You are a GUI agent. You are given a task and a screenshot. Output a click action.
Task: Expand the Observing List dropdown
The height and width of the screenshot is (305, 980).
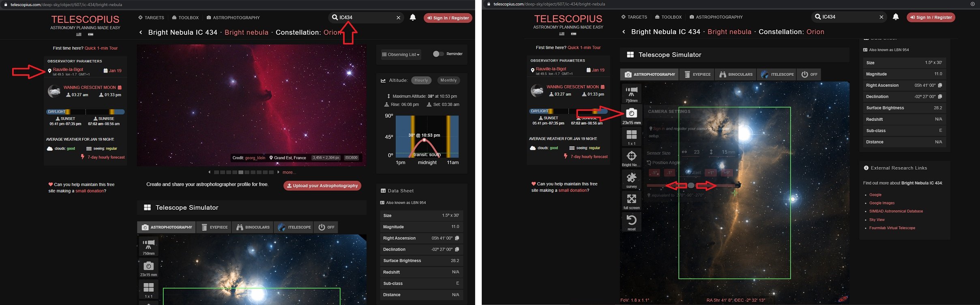tap(401, 54)
